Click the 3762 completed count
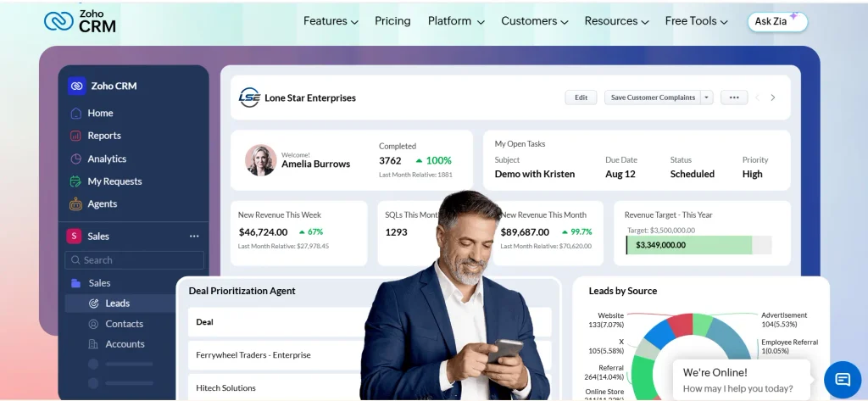The height and width of the screenshot is (401, 868). (x=390, y=160)
